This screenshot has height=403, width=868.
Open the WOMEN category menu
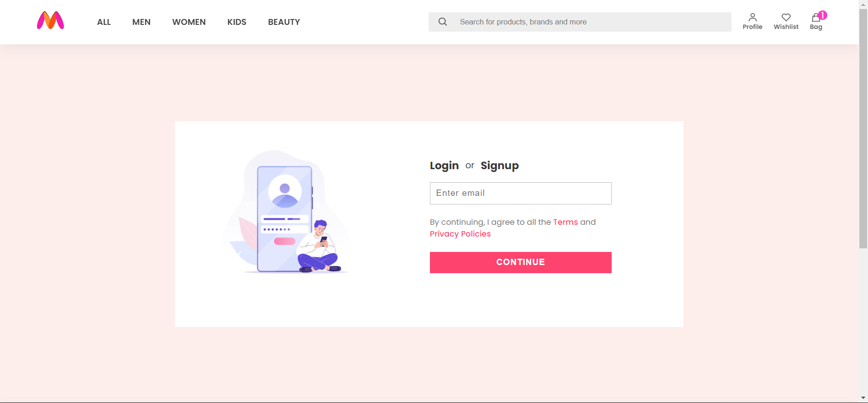coord(189,22)
